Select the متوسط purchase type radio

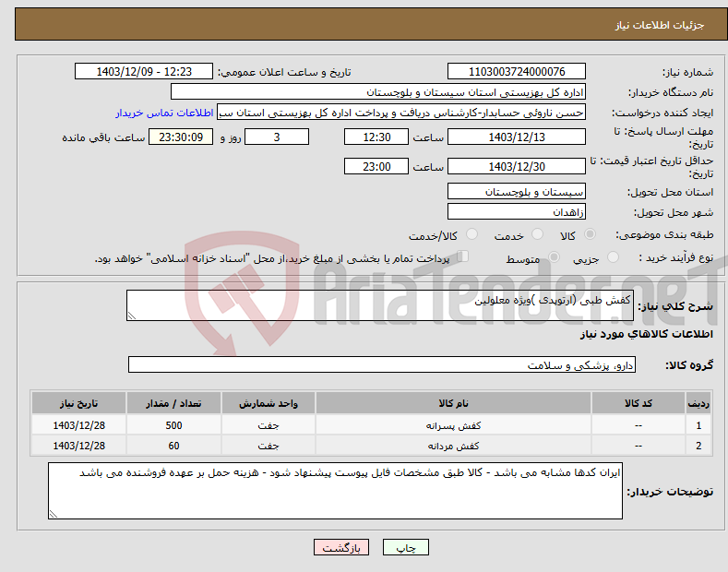(554, 257)
